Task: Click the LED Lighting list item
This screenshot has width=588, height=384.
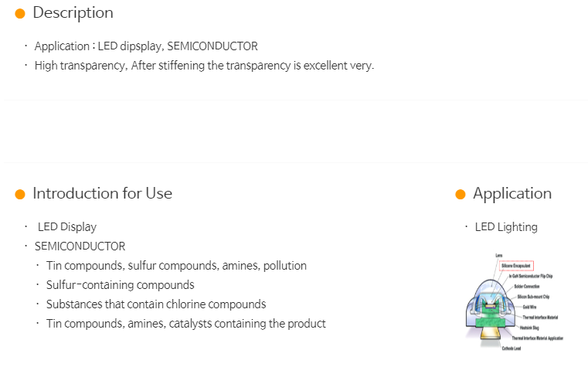Action: point(506,227)
